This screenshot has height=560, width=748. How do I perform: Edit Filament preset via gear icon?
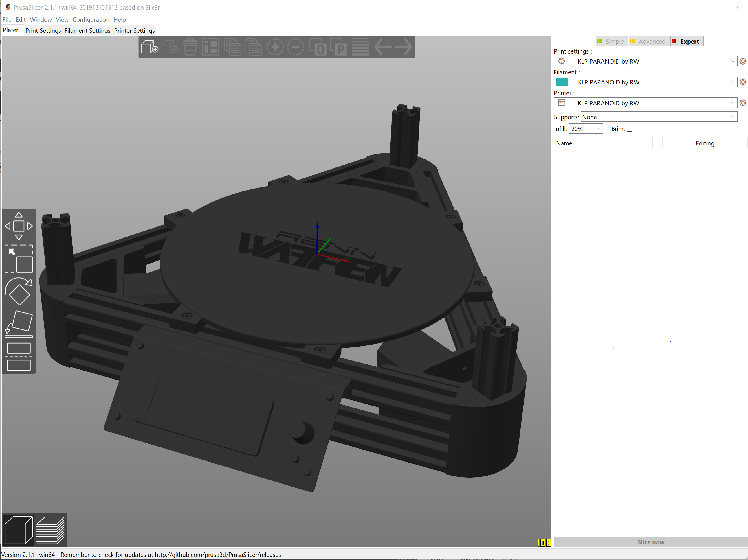click(742, 82)
